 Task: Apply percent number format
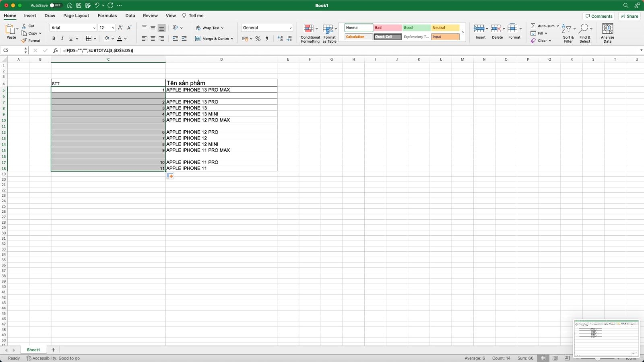tap(257, 38)
